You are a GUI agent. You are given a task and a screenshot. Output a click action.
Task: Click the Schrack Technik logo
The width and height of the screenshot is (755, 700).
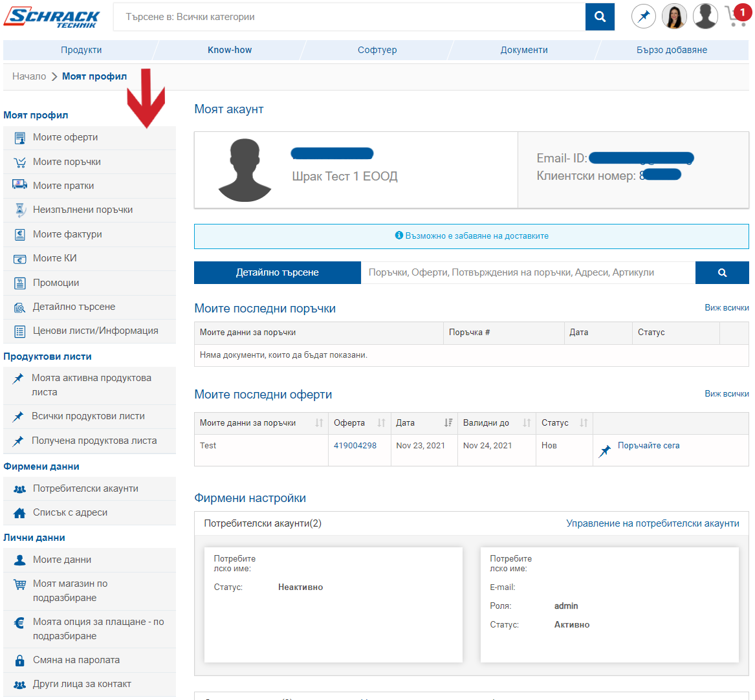click(52, 17)
